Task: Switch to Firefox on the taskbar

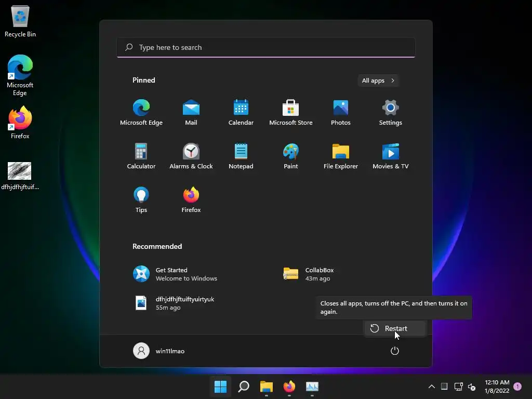Action: (289, 386)
